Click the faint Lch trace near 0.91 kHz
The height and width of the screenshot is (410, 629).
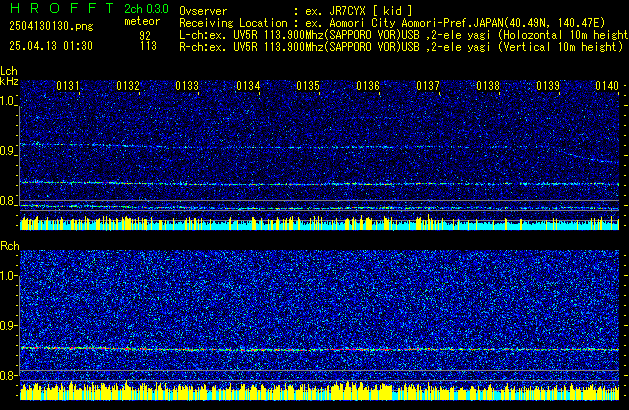319,147
